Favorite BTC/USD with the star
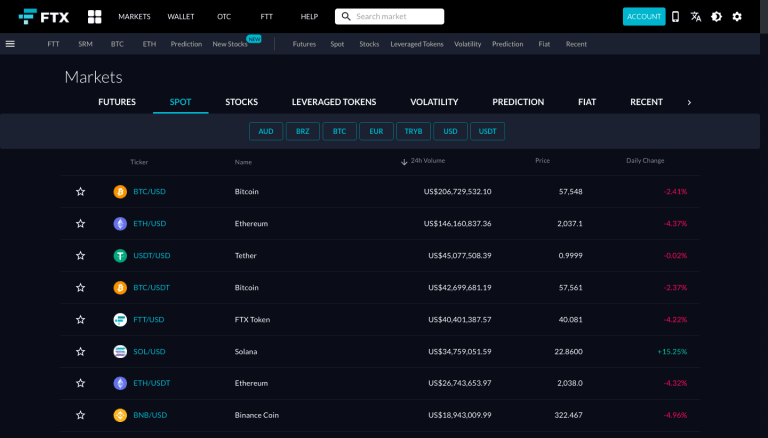768x438 pixels. tap(80, 192)
